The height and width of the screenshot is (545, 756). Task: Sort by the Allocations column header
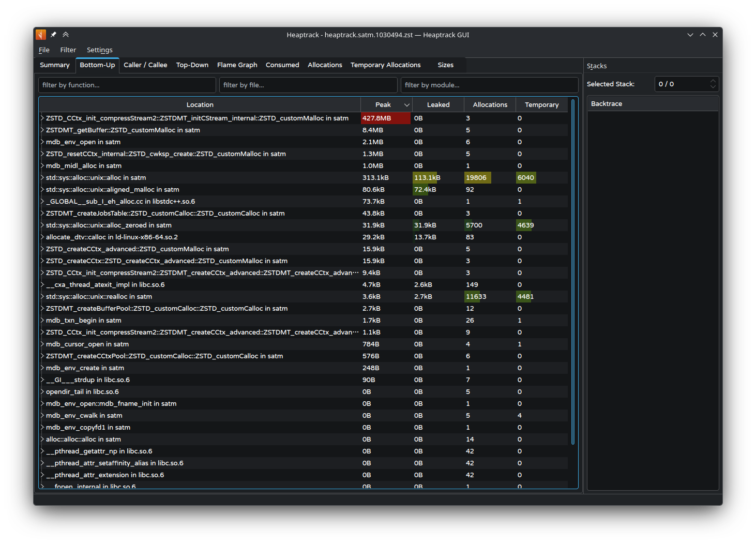pos(490,104)
